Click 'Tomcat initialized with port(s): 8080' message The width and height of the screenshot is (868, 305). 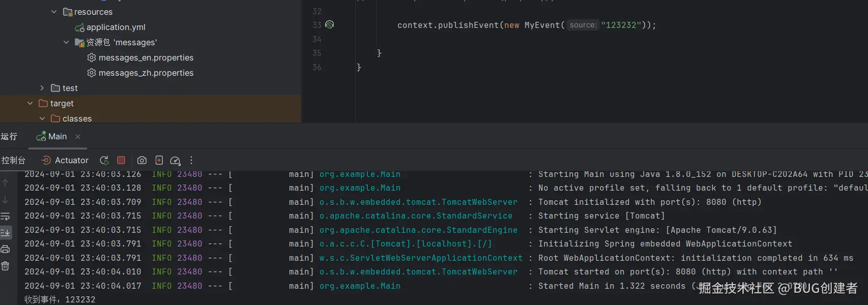[x=650, y=202]
